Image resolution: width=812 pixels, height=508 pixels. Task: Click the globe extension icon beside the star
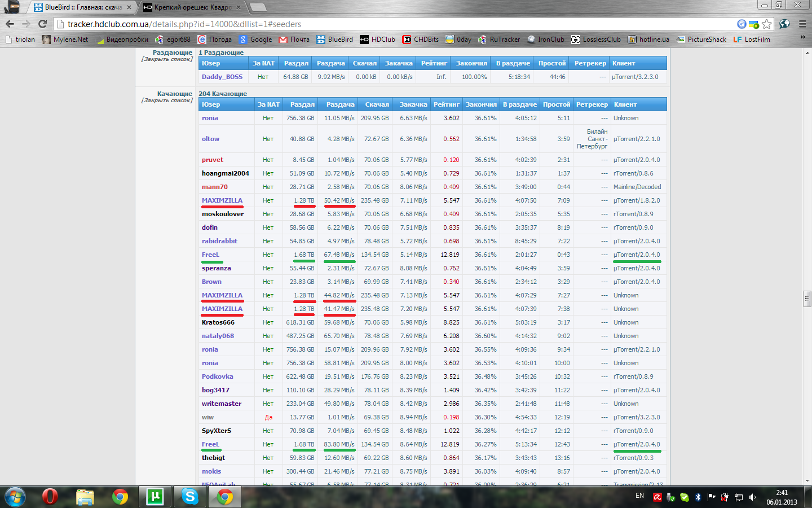[784, 24]
